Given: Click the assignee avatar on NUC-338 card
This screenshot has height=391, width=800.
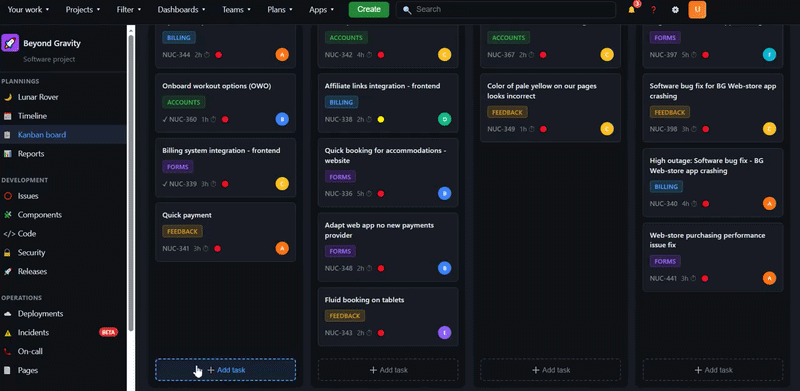Looking at the screenshot, I should [444, 119].
